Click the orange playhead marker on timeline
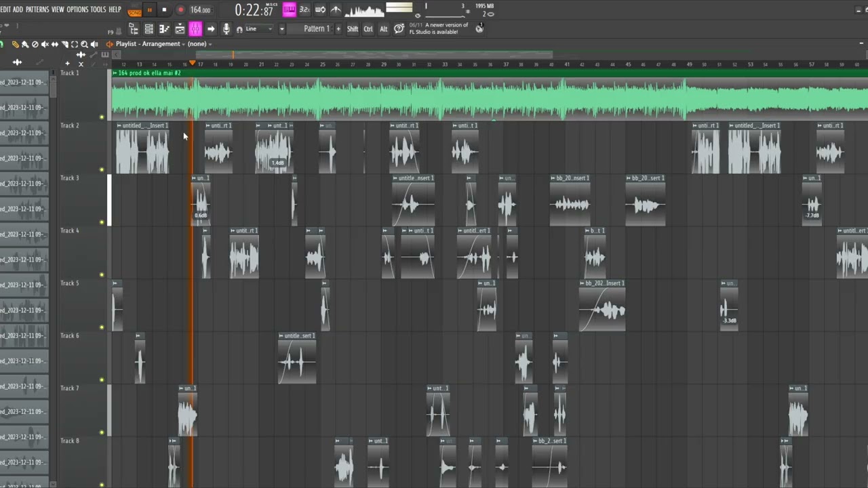The height and width of the screenshot is (488, 868). click(x=192, y=63)
